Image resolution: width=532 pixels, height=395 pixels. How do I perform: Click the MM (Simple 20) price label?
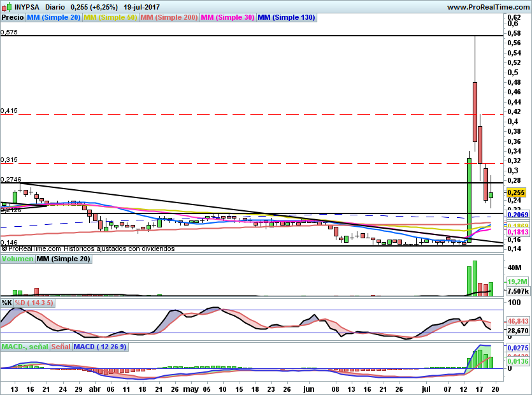pyautogui.click(x=54, y=18)
